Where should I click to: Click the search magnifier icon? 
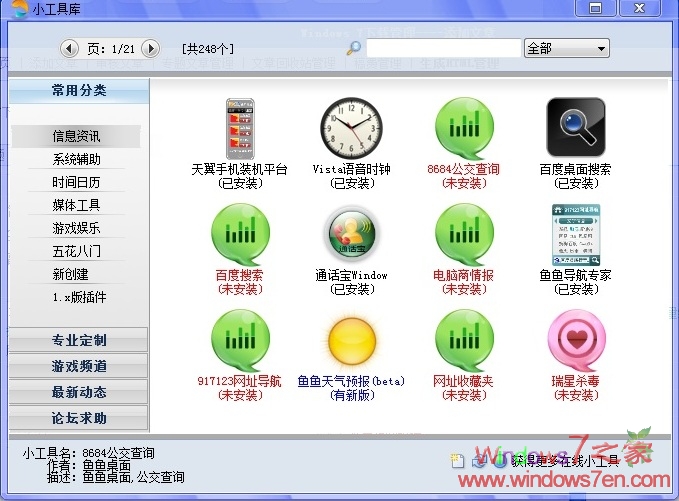pos(353,48)
